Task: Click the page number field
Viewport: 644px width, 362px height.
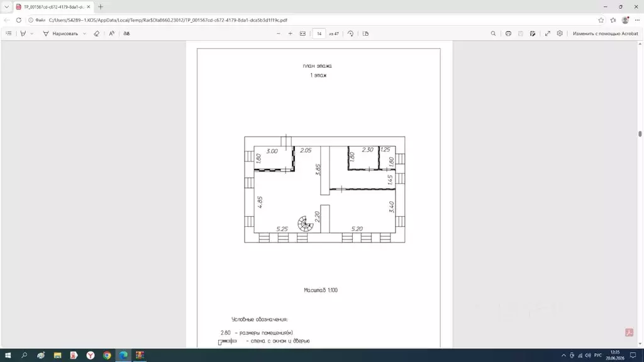Action: click(319, 34)
